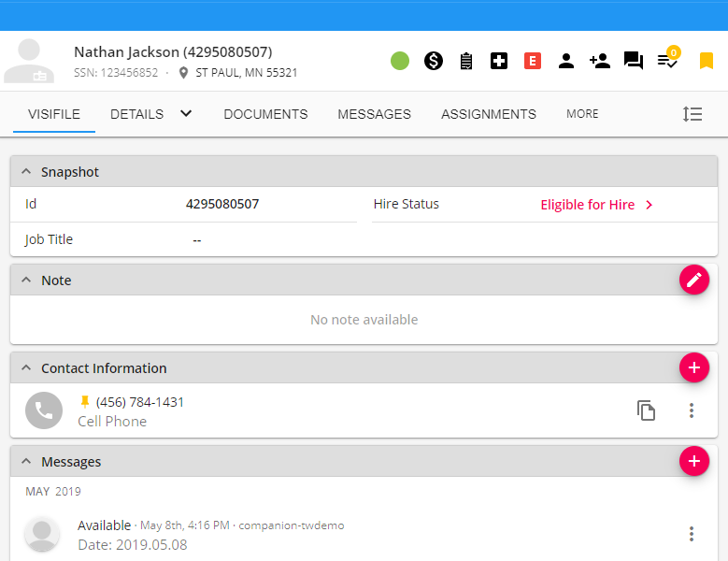Click the MAY 2019 month header
Image resolution: width=728 pixels, height=561 pixels.
pyautogui.click(x=53, y=491)
